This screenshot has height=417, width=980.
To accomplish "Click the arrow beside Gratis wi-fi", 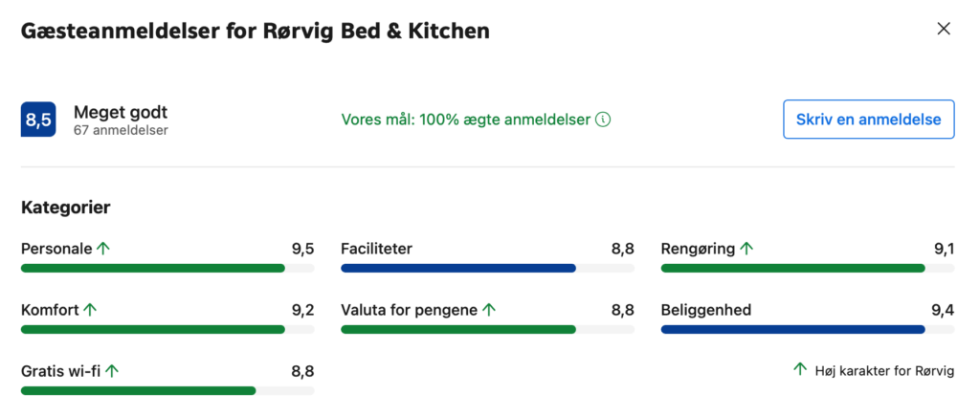I will click(x=112, y=371).
